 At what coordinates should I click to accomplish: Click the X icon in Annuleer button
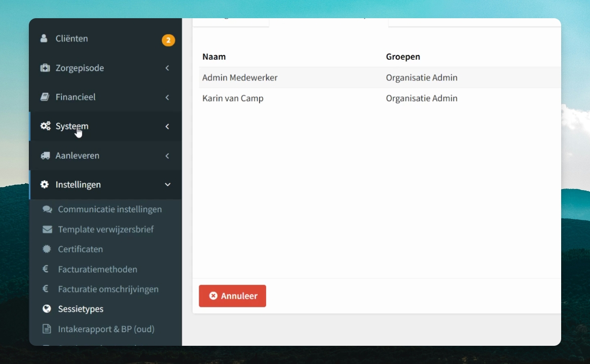(x=214, y=296)
